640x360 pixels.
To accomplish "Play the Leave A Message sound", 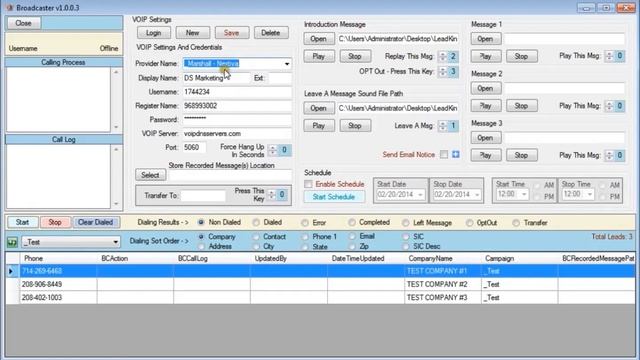I will coord(319,126).
